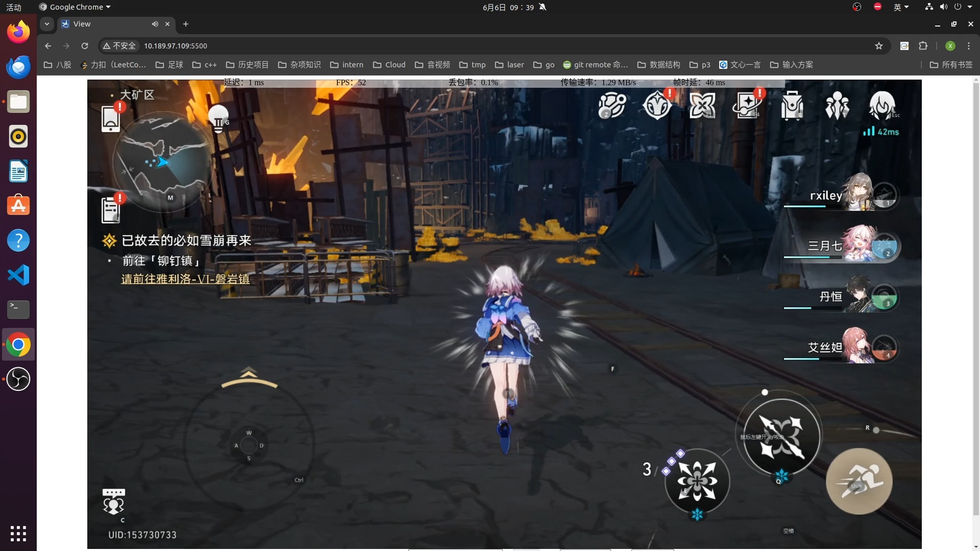Open a new Chrome tab

coord(186,24)
